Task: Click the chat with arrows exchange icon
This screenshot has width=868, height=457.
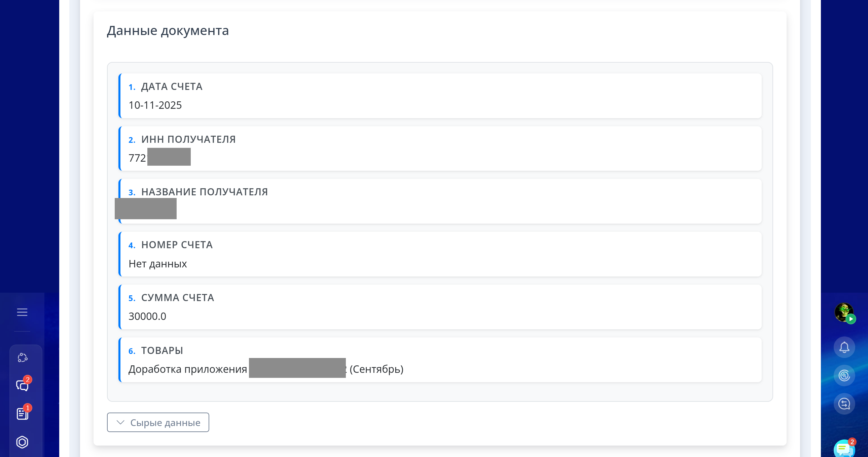Action: [x=844, y=404]
